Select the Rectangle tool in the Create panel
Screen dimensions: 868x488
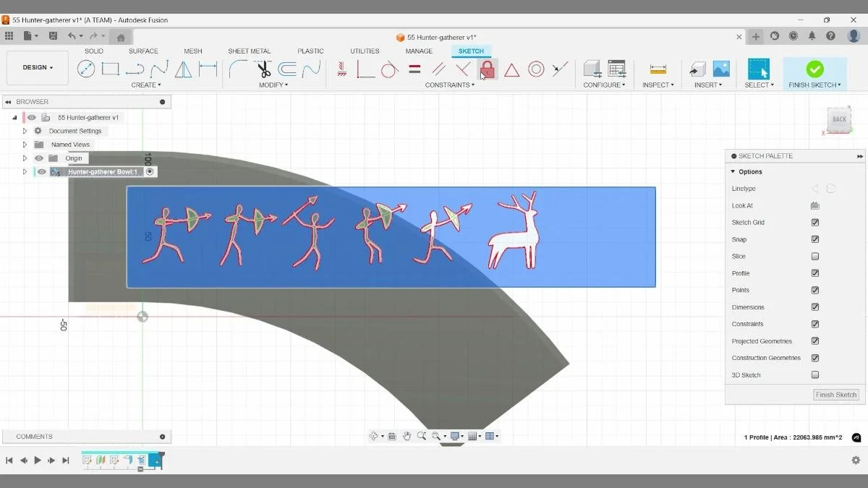point(110,69)
